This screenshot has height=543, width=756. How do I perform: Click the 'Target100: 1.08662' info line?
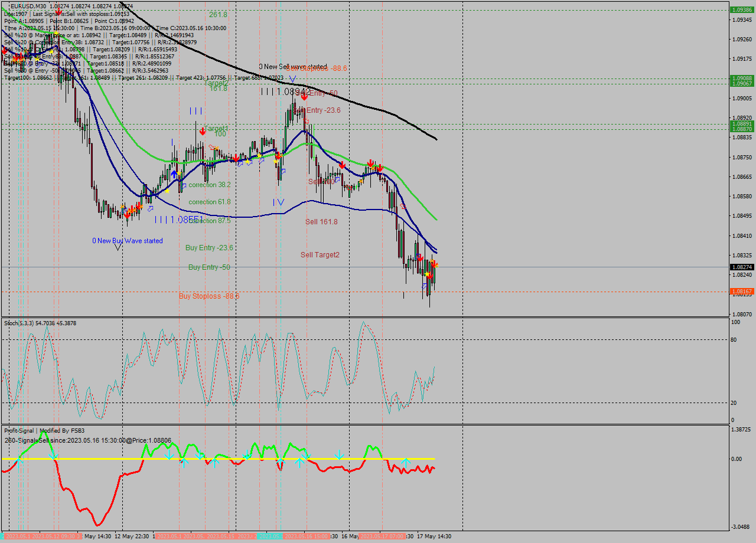(144, 78)
